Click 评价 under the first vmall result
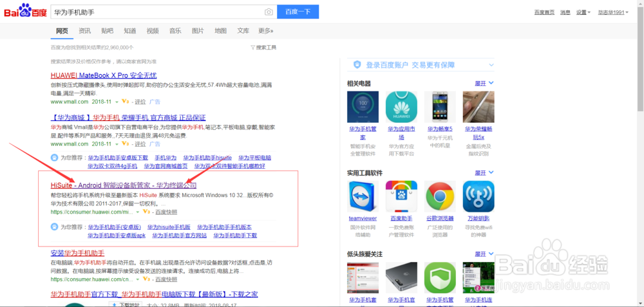644x307 pixels. [140, 102]
